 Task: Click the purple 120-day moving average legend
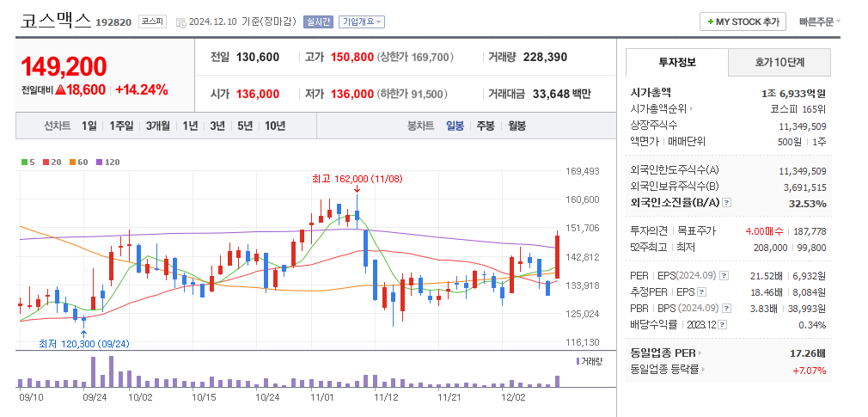(107, 163)
